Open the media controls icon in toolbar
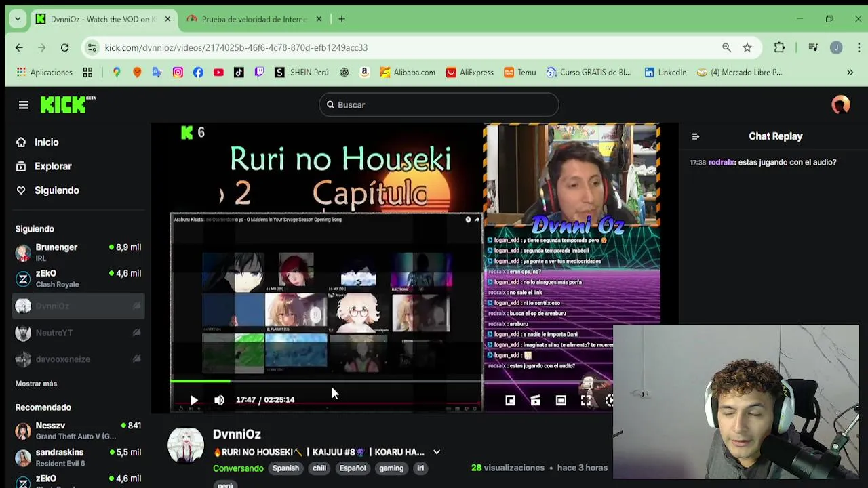 [x=812, y=47]
